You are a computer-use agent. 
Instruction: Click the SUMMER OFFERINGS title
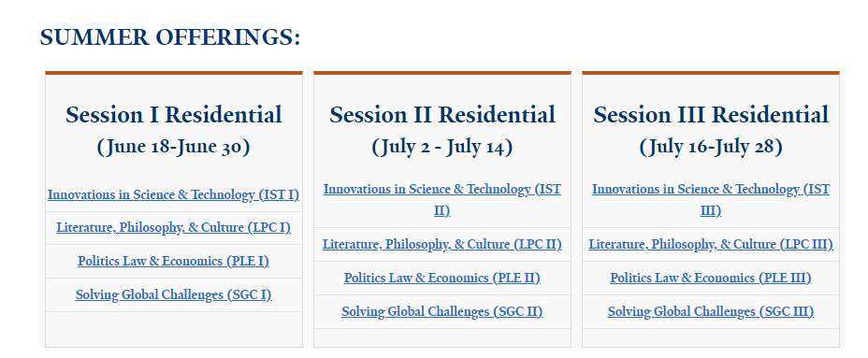170,37
